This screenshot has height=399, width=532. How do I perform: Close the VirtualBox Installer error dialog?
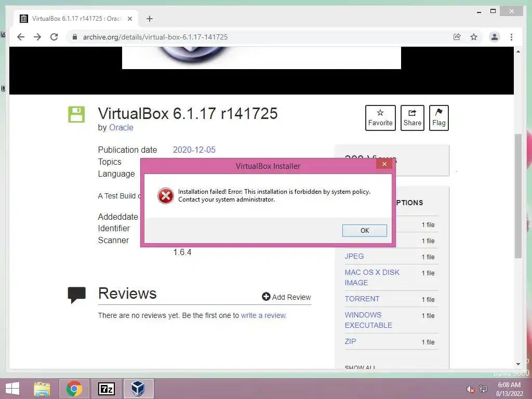point(384,164)
